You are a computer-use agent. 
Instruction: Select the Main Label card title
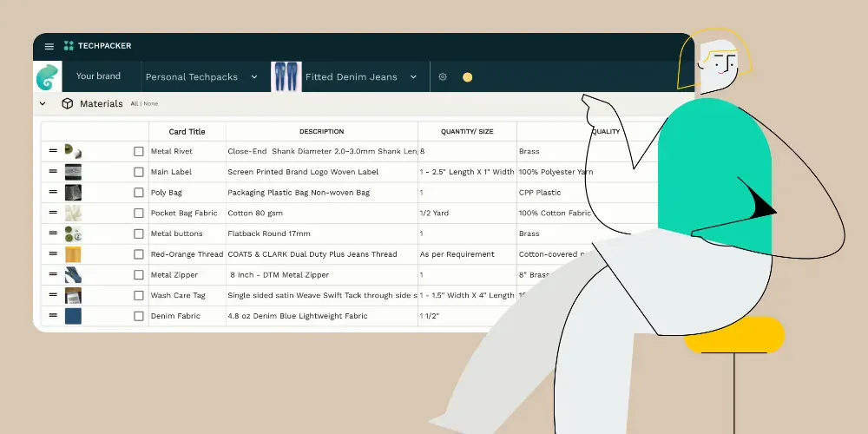pyautogui.click(x=171, y=172)
